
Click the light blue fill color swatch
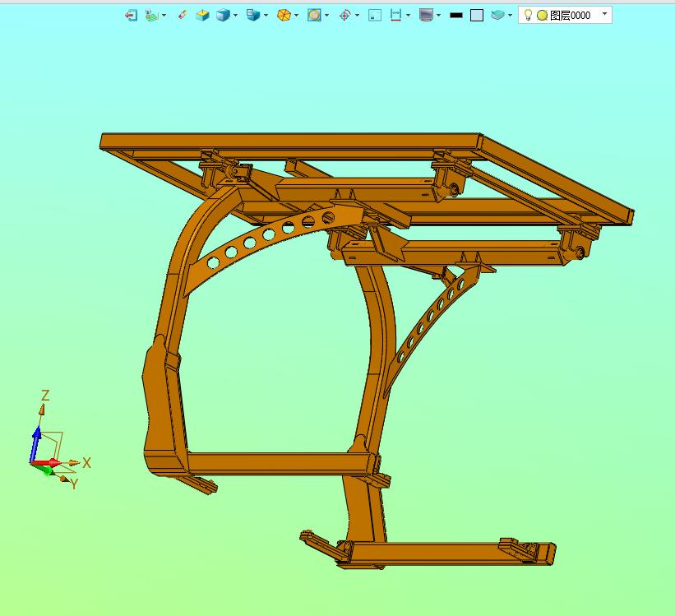point(477,16)
